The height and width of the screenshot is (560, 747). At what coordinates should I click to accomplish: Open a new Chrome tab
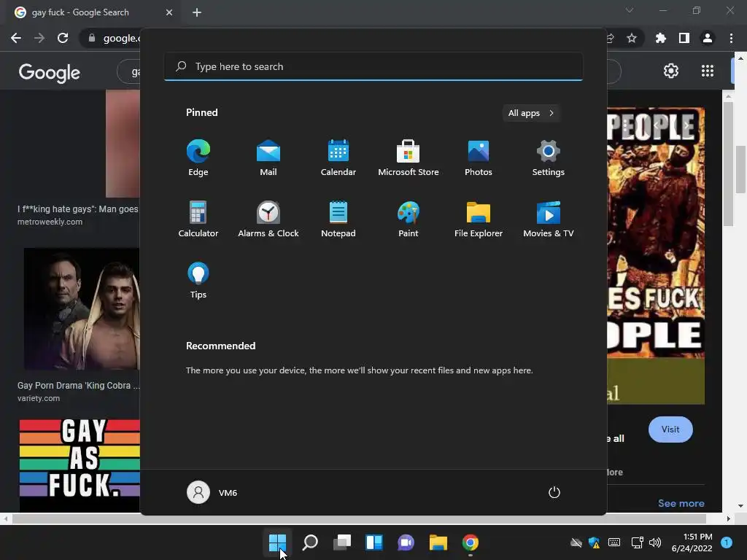[x=197, y=12]
